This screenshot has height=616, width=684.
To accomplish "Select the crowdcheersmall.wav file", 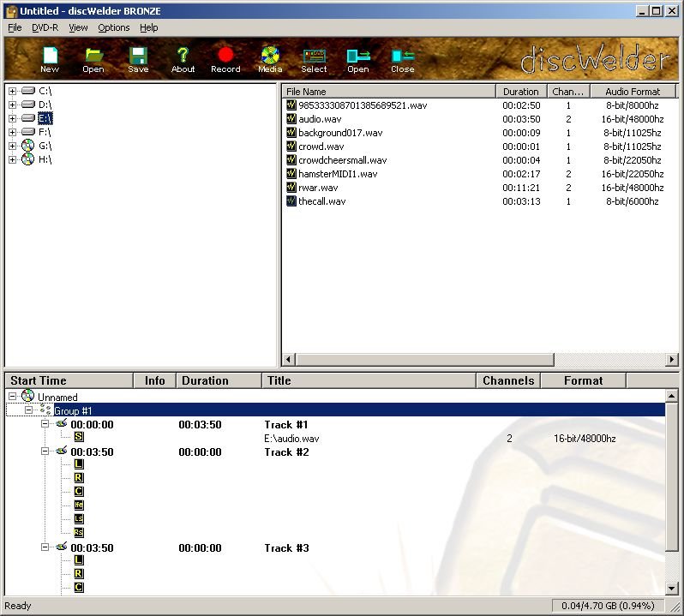I will (343, 160).
